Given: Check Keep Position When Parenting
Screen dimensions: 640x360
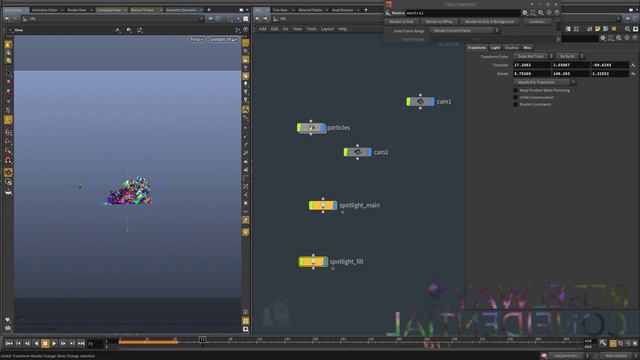Looking at the screenshot, I should (516, 91).
